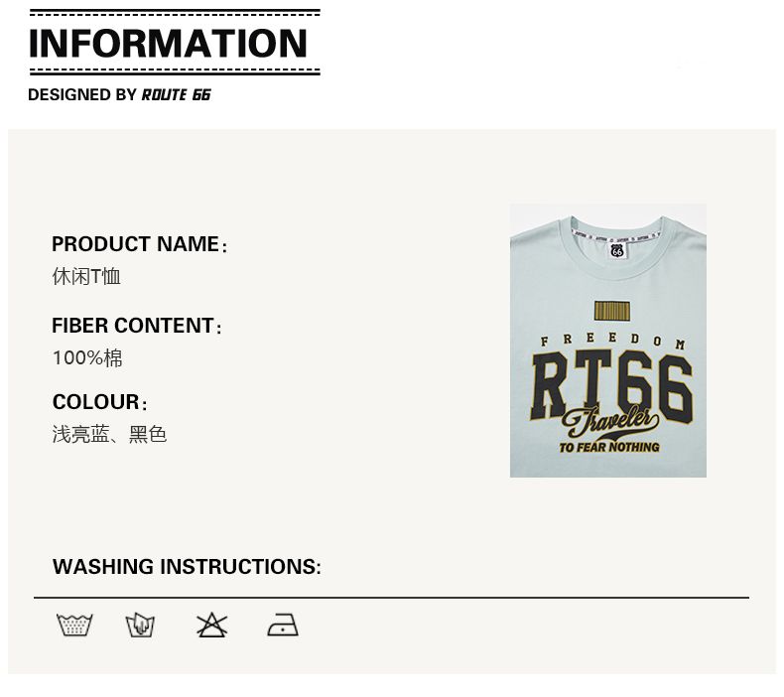
Task: Click the INFORMATION heading
Action: point(169,44)
